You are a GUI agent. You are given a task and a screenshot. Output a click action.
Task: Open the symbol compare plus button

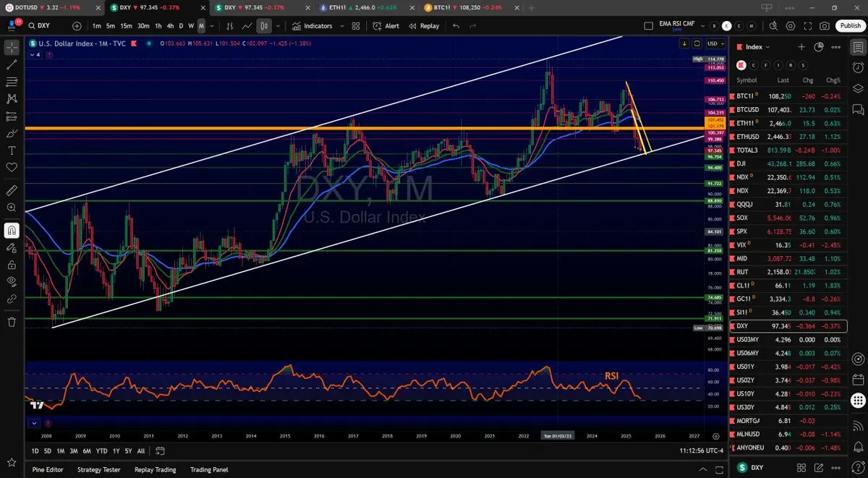coord(77,26)
